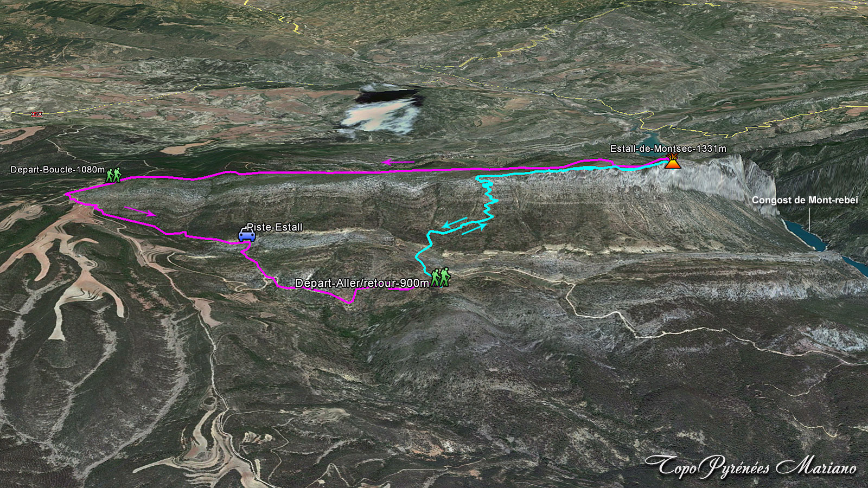Click the cyan arrow pointing right
Screen dimensions: 868x488
(474, 228)
